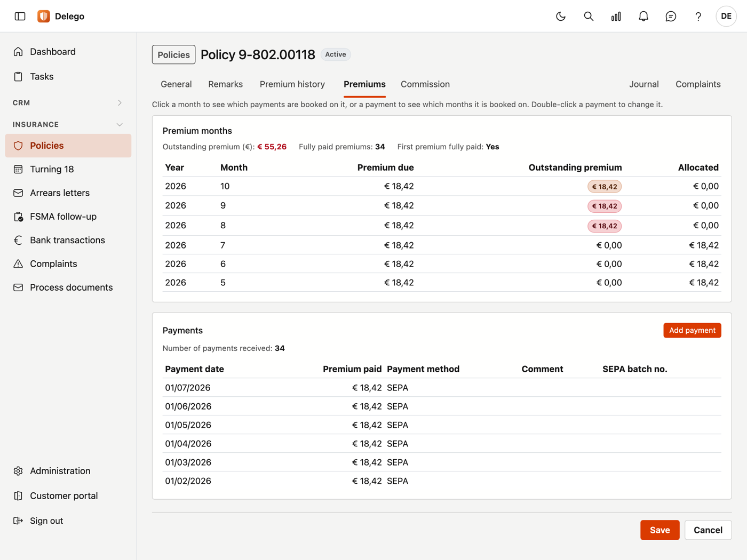Open the chat messages icon
This screenshot has height=560, width=747.
671,16
